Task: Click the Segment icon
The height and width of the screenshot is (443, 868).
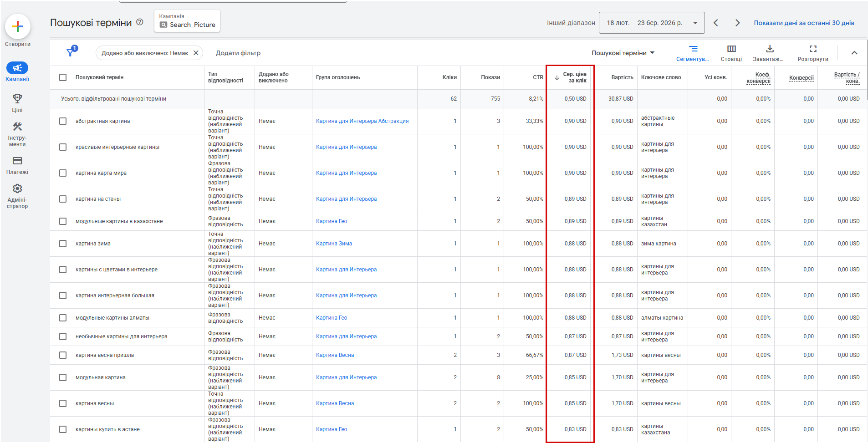Action: (693, 49)
